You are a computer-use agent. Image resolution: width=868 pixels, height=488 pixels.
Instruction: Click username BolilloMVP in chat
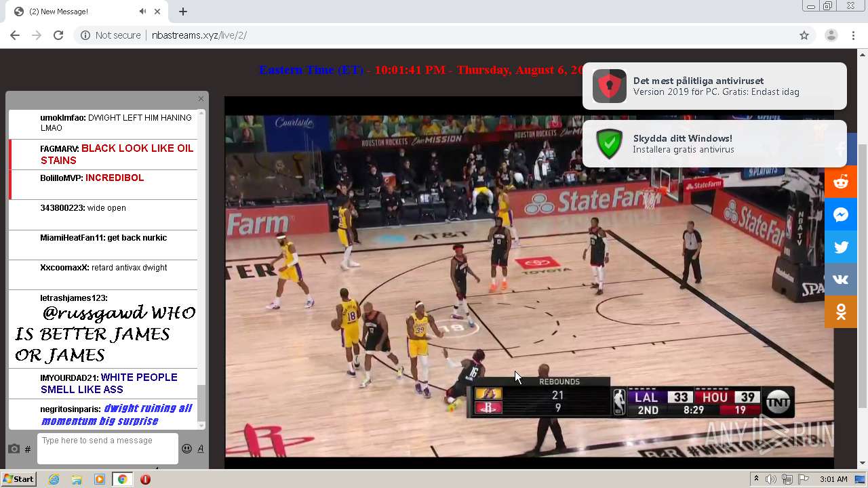point(62,178)
